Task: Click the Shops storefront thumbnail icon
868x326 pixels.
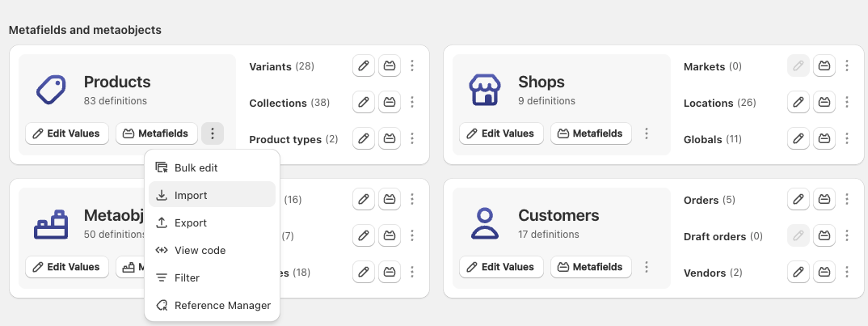Action: coord(485,89)
